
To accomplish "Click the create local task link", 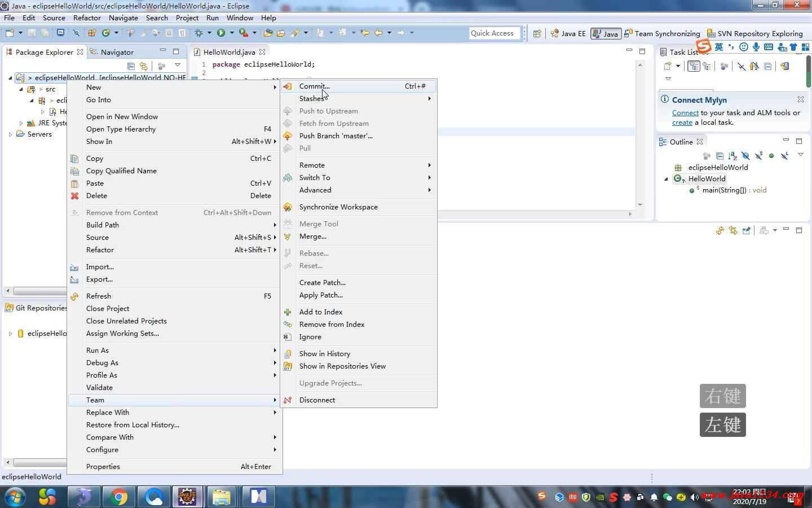I will (682, 122).
